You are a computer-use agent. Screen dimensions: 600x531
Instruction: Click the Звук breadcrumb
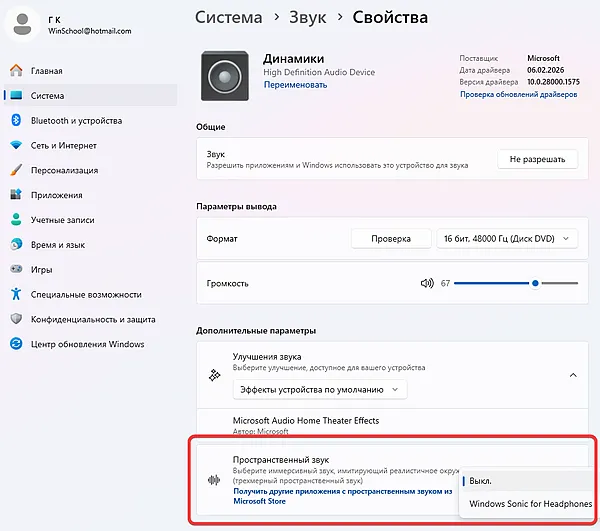[308, 18]
